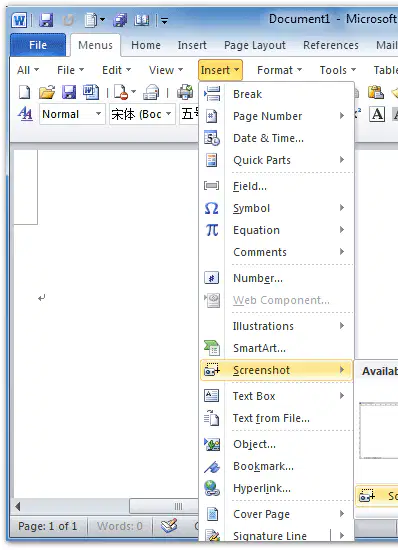The height and width of the screenshot is (550, 398).
Task: Choose Break from the Insert menu
Action: (x=277, y=94)
